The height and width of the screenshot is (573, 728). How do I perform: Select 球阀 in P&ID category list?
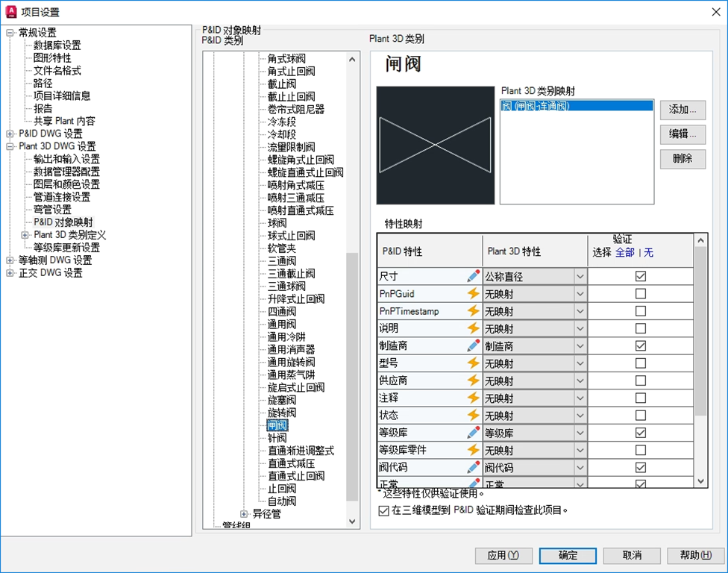click(x=277, y=223)
